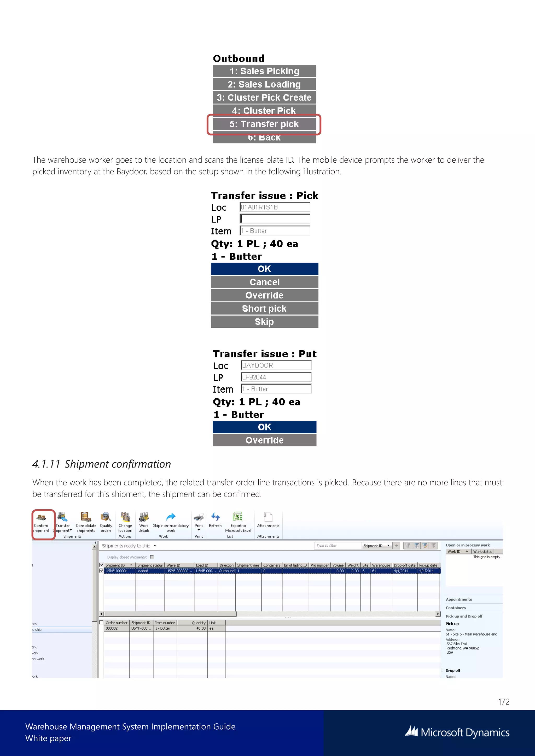The image size is (535, 756).
Task: Click the Loc field showing BAYDOOR
Action: (x=276, y=365)
